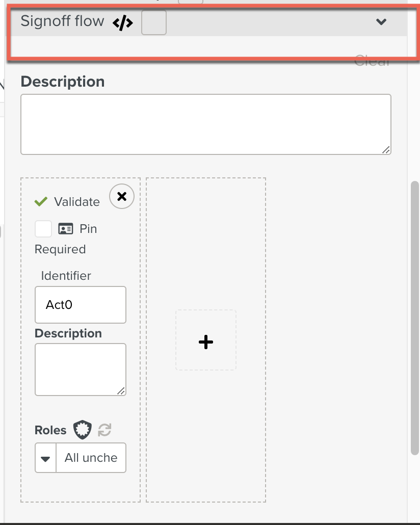Click the Roles shield badge icon
This screenshot has height=525, width=420.
click(82, 430)
